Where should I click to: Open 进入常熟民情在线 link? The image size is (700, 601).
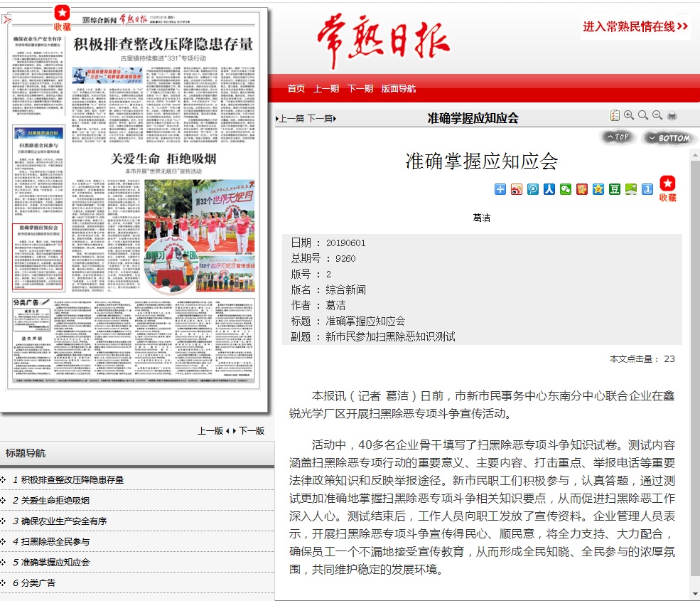coord(635,27)
